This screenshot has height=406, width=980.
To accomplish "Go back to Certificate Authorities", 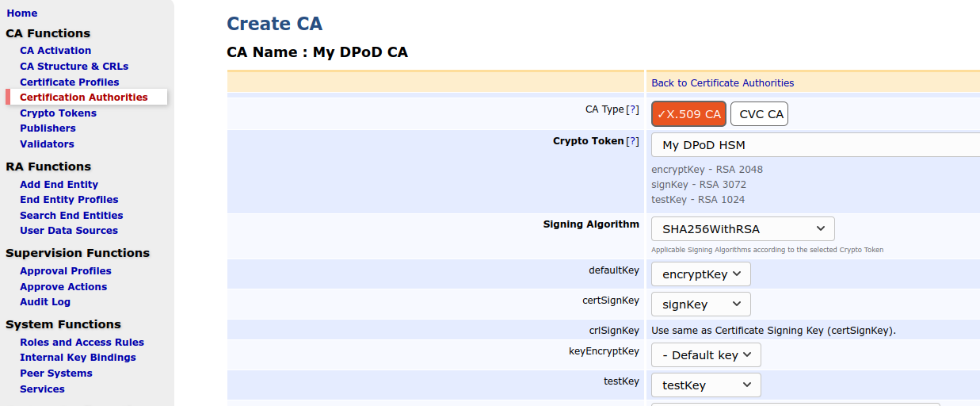I will point(722,83).
